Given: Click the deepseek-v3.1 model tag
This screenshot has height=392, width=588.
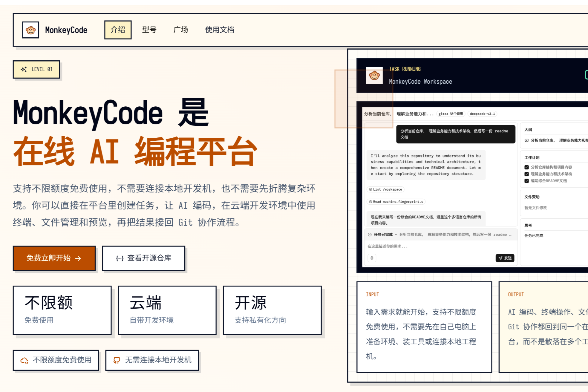Looking at the screenshot, I should click(x=482, y=114).
